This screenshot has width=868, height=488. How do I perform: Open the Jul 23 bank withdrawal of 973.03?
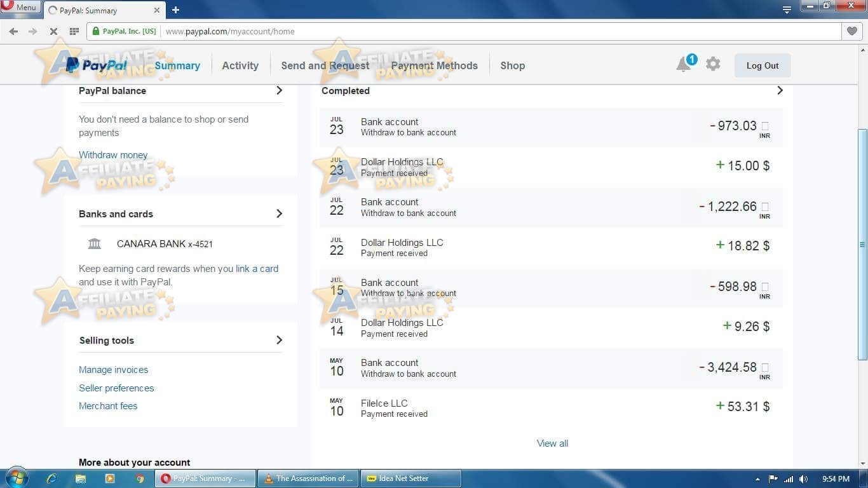coord(551,126)
